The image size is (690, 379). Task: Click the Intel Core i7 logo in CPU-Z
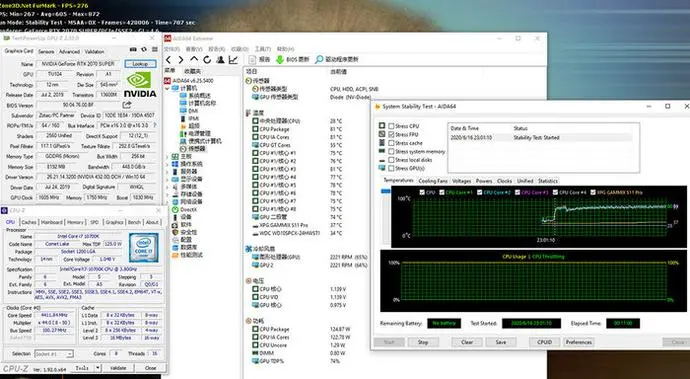(143, 248)
